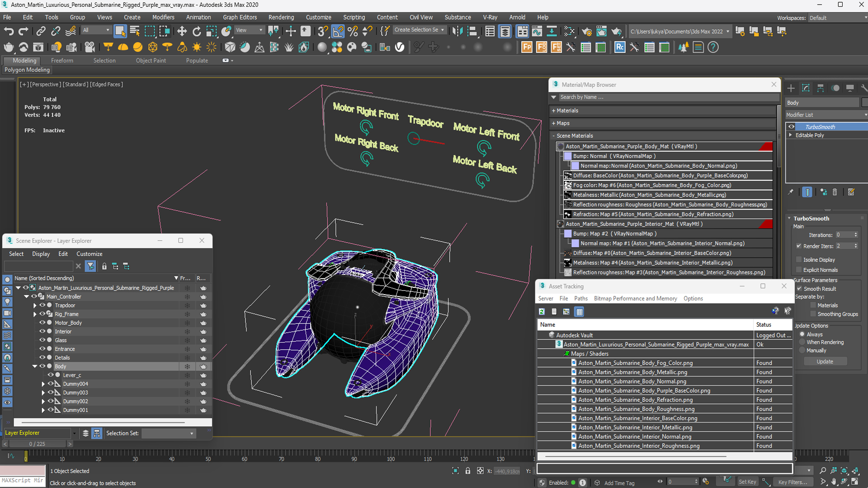Open the Hierarchy command panel tab

[821, 88]
